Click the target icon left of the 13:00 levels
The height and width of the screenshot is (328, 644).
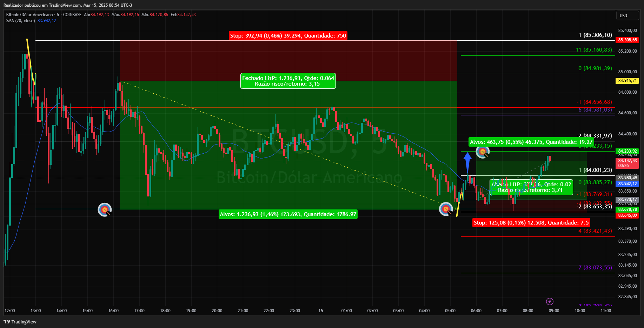click(105, 210)
